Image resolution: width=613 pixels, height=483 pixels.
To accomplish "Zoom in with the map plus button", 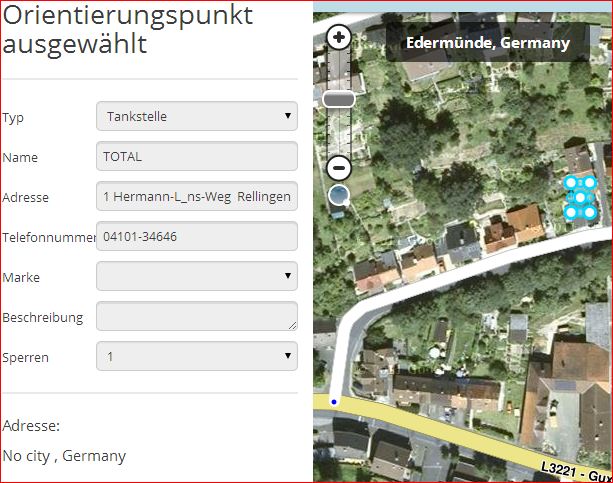I will pos(339,38).
